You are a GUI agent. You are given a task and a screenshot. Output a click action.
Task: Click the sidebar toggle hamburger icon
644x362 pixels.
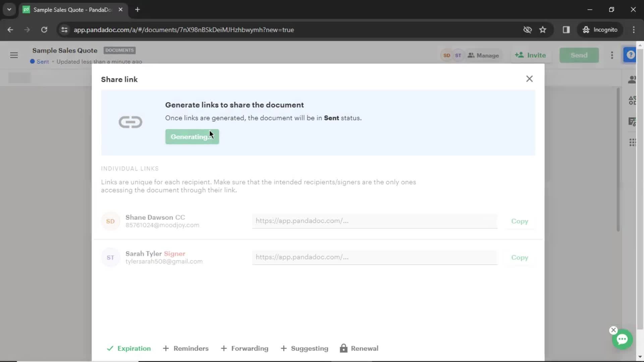pyautogui.click(x=14, y=55)
